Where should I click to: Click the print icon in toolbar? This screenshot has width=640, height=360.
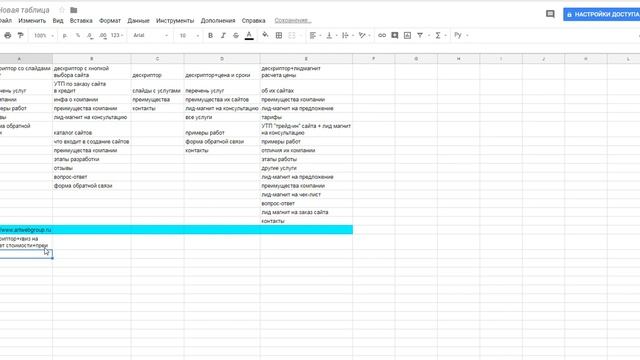click(8, 36)
